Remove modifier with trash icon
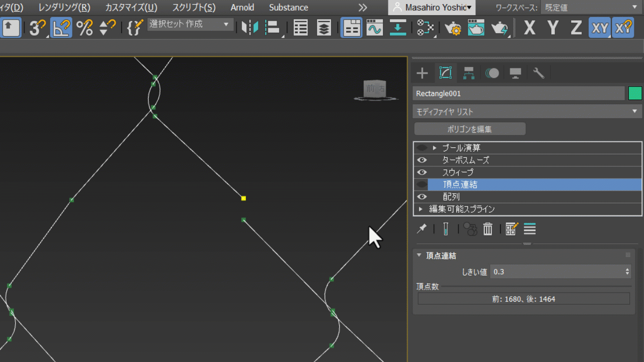 tap(488, 229)
